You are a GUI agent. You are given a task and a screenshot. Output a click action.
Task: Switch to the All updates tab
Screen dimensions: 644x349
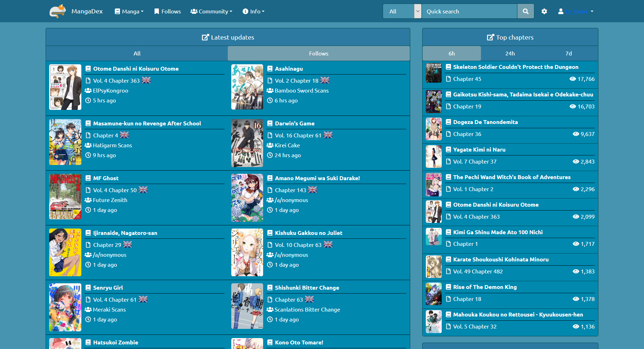pyautogui.click(x=137, y=53)
